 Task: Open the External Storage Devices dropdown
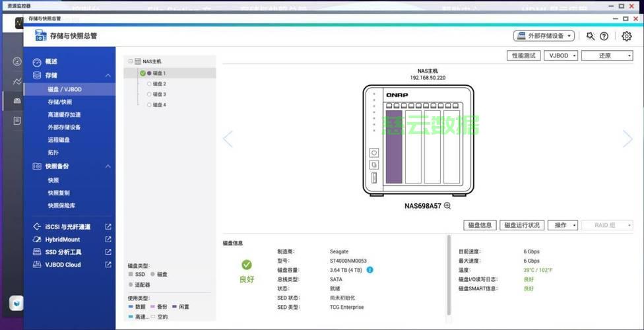(544, 36)
